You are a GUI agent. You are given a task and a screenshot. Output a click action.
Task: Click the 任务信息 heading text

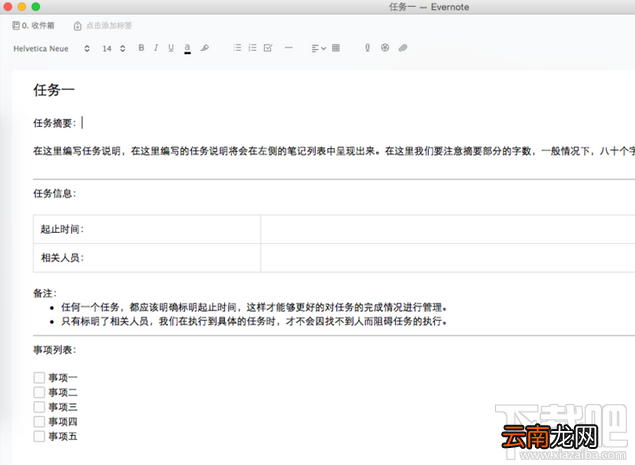point(55,194)
